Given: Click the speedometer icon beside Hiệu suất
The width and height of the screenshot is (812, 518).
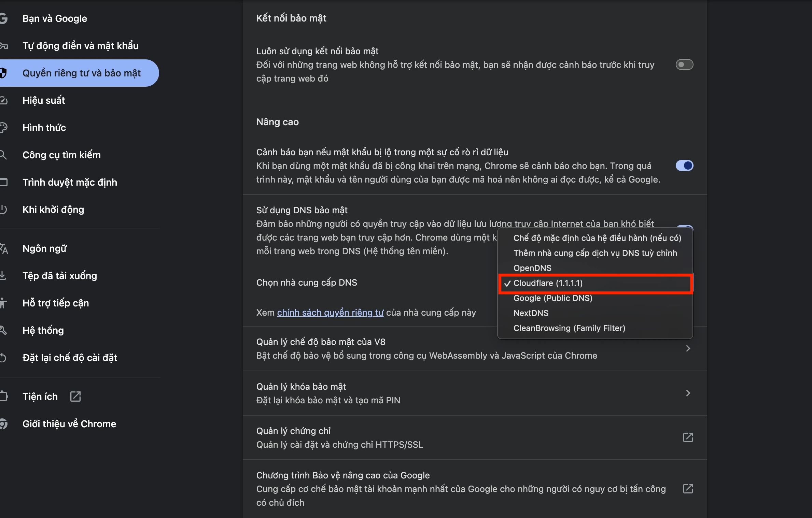Looking at the screenshot, I should tap(3, 100).
